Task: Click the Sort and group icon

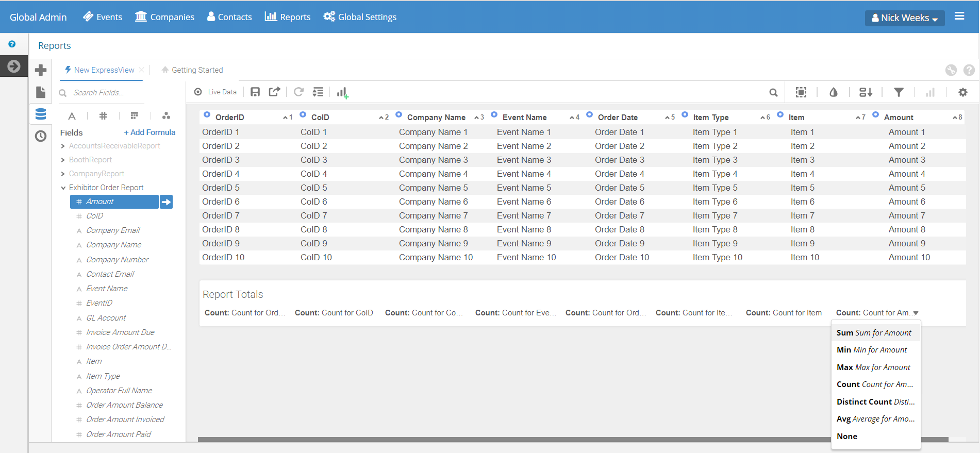Action: (866, 92)
